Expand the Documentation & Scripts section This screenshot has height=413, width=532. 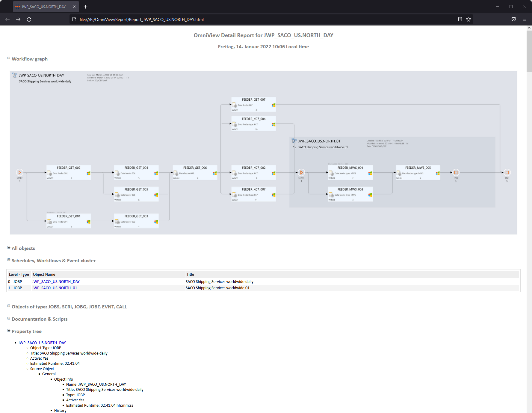point(9,318)
